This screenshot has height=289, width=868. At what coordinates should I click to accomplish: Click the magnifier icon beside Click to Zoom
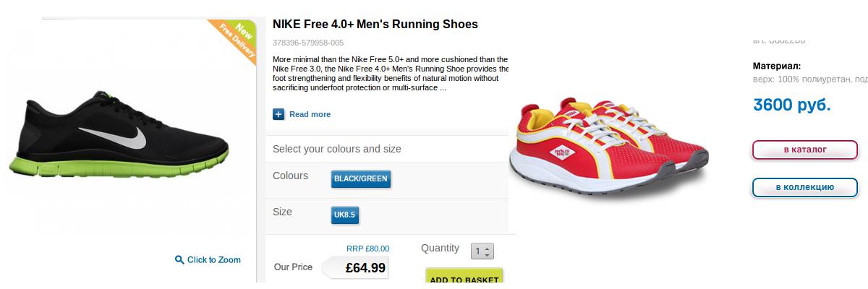179,260
